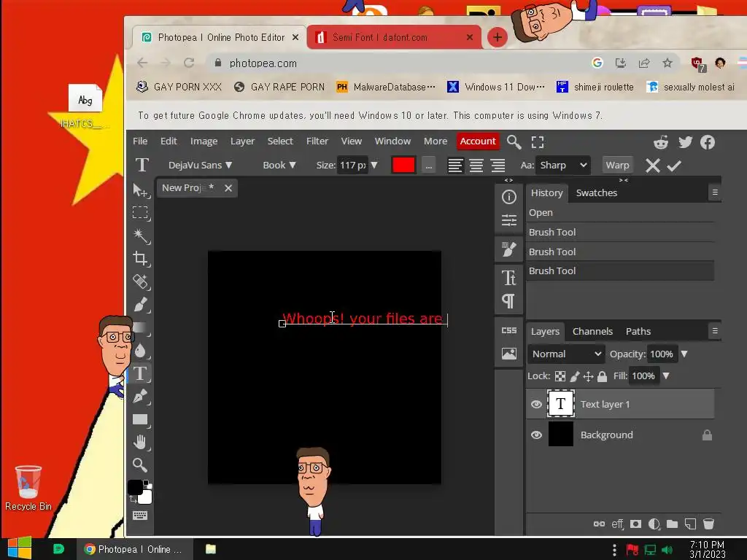The height and width of the screenshot is (560, 747).
Task: Open the Character panel icon
Action: click(508, 277)
